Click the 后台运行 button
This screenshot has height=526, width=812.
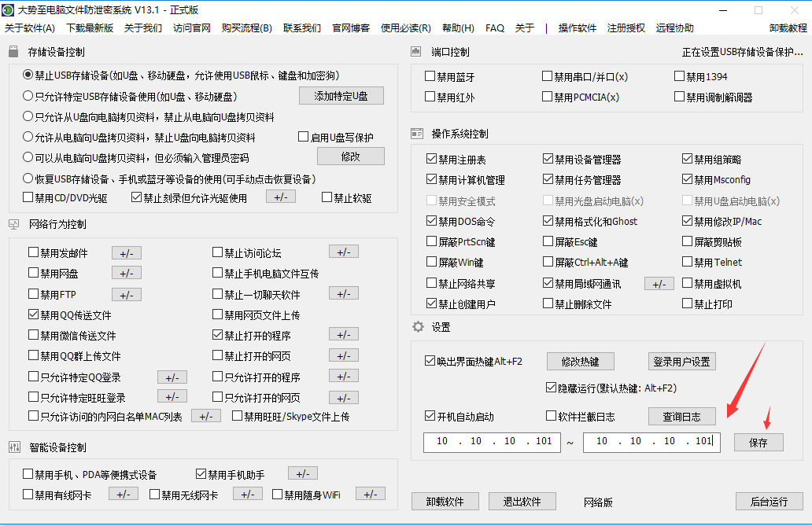click(769, 501)
